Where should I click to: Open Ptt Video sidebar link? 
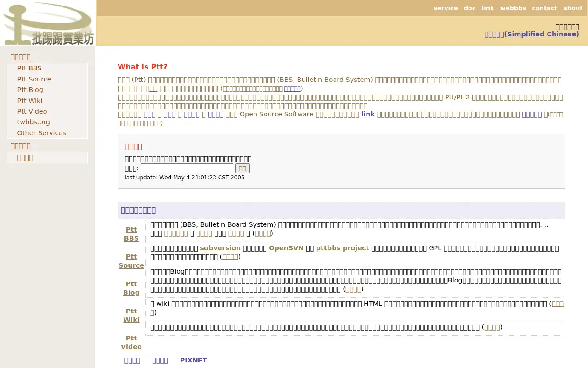coord(32,111)
